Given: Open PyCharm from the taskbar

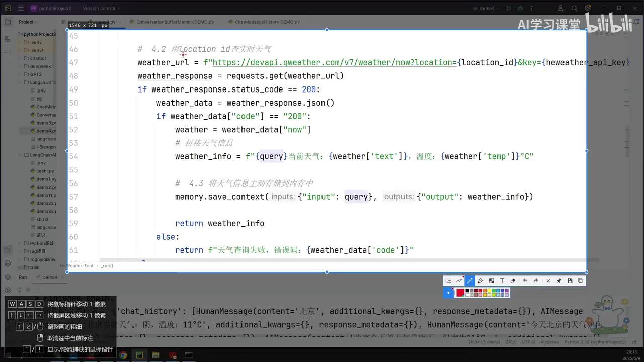Looking at the screenshot, I should click(139, 355).
